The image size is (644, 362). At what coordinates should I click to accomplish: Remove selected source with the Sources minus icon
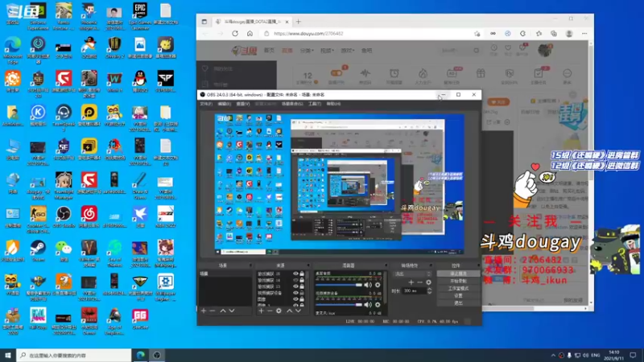click(270, 311)
